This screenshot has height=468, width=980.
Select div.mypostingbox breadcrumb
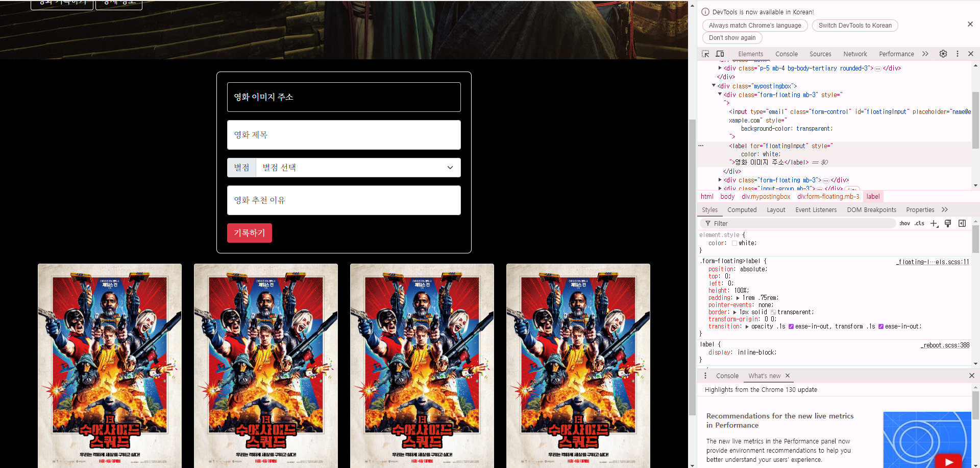click(x=766, y=196)
